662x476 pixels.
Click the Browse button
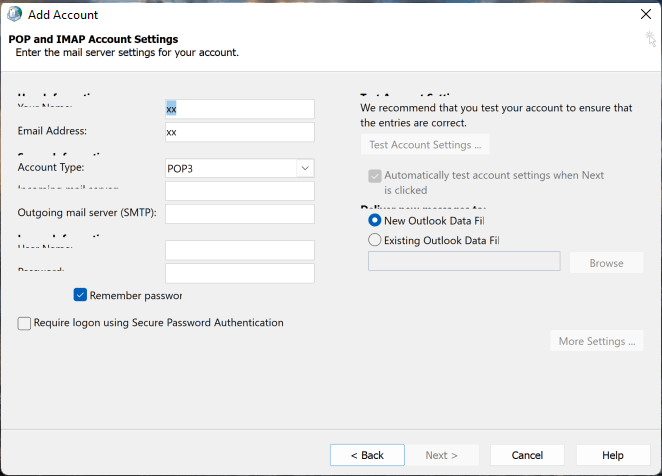tap(606, 263)
